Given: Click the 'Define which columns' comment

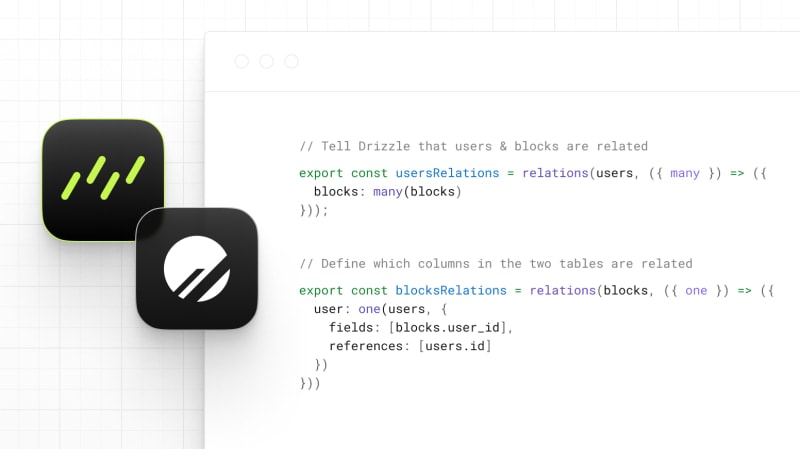Looking at the screenshot, I should 496,264.
